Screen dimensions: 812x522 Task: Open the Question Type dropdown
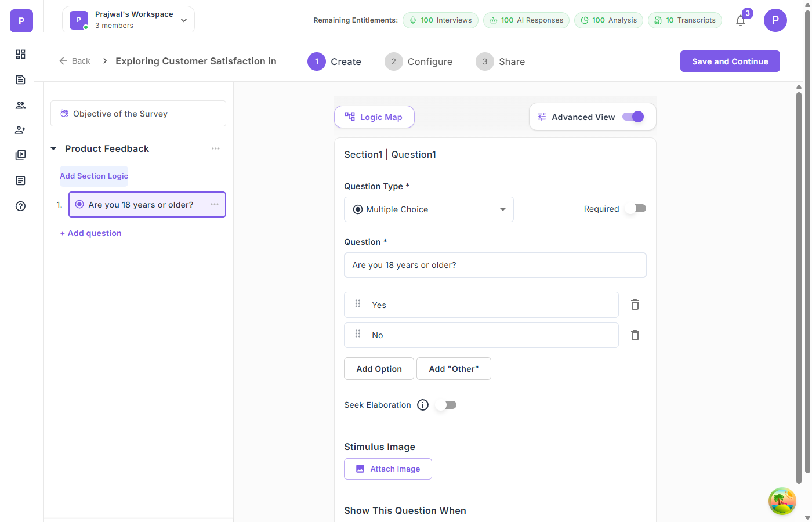429,209
